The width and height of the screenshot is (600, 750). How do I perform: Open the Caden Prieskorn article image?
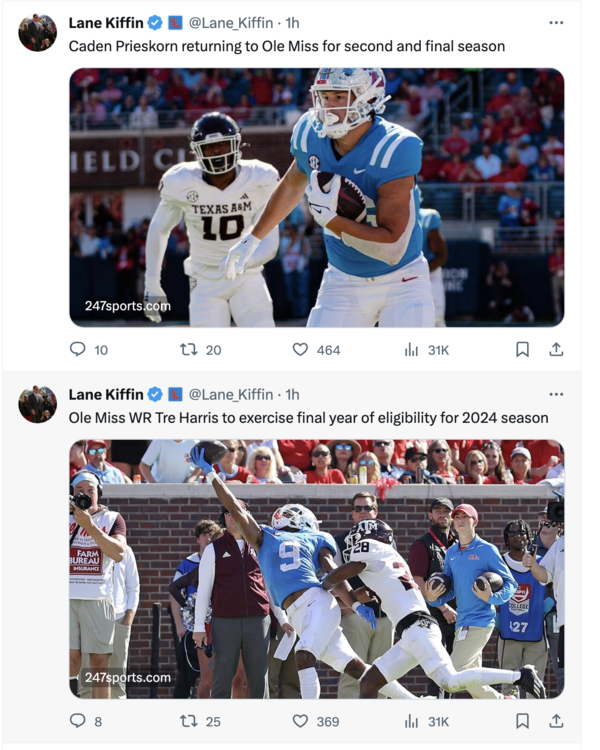(316, 197)
